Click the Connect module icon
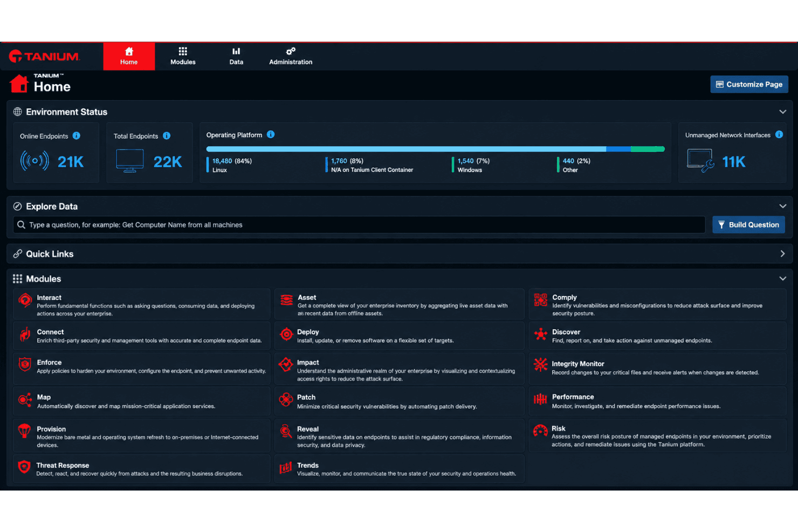 25,335
